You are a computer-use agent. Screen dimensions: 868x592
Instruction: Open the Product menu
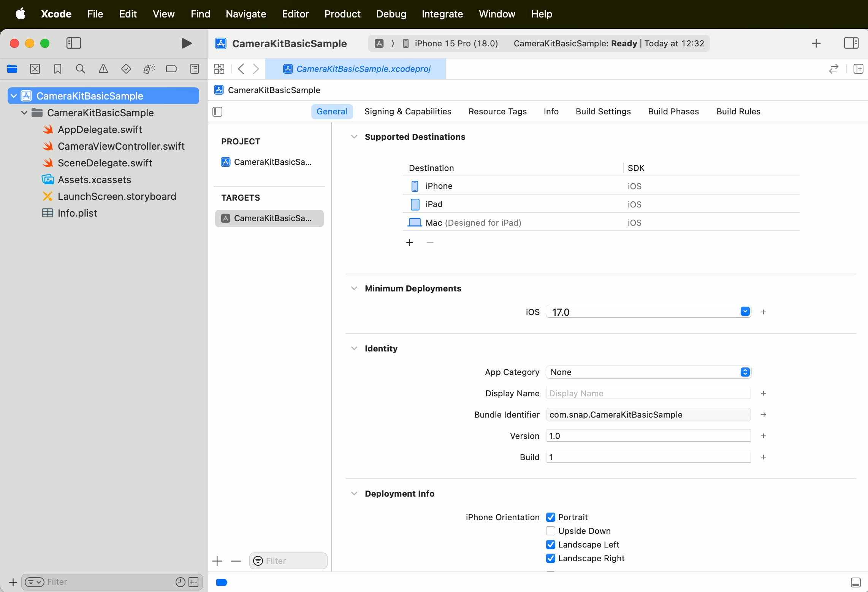click(342, 14)
